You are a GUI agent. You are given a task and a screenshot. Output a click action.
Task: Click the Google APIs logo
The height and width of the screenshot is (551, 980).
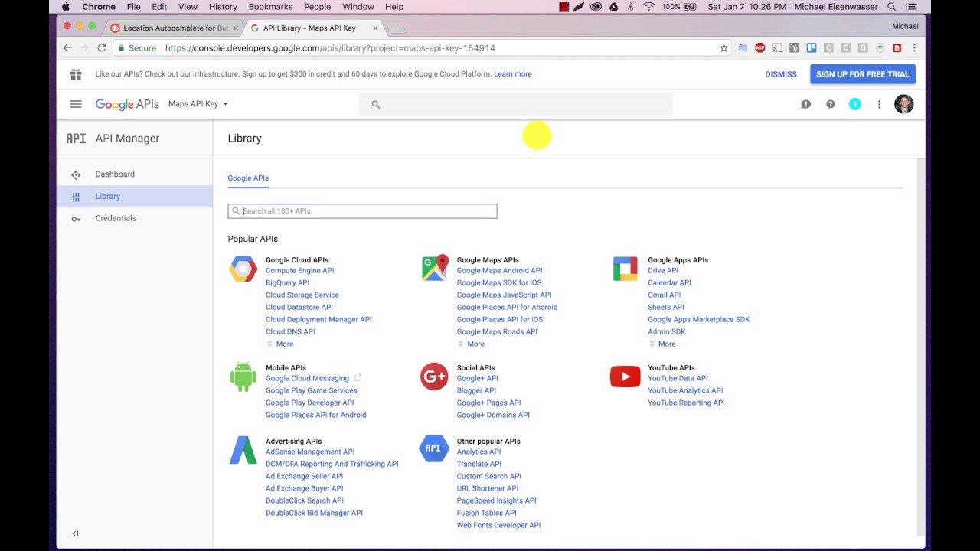tap(127, 104)
